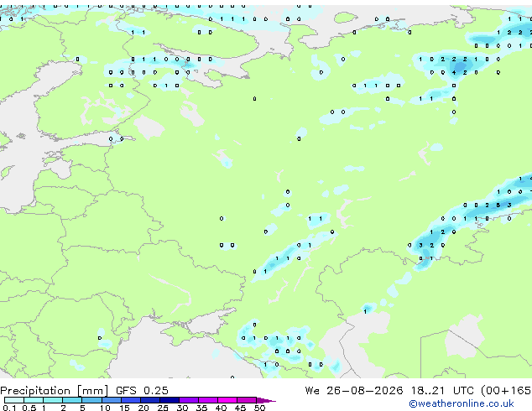Click the legend label '10'
532x411 pixels.
tap(105, 408)
